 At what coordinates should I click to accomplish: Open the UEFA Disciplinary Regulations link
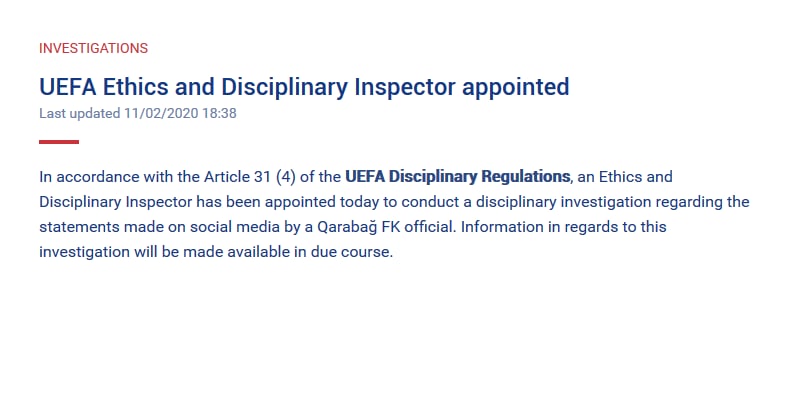click(458, 177)
